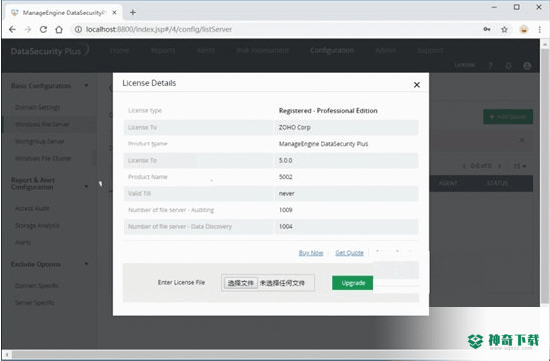Open the Home menu tab

[x=119, y=51]
